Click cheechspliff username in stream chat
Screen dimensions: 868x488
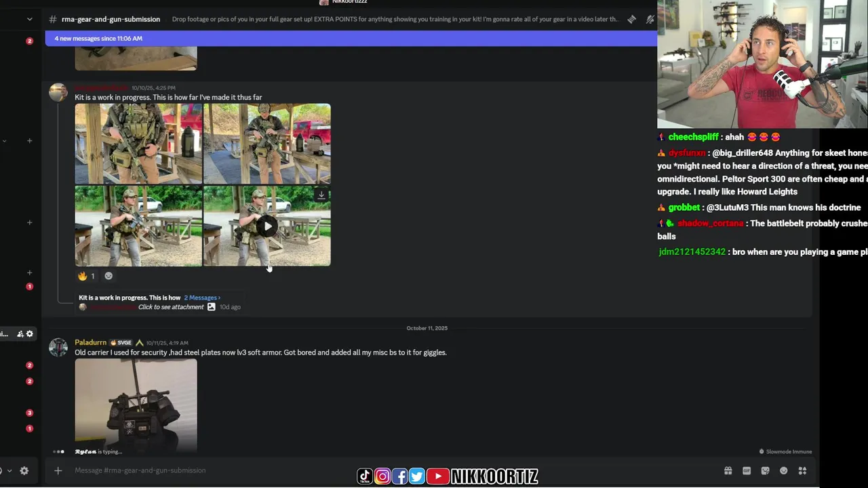(693, 137)
